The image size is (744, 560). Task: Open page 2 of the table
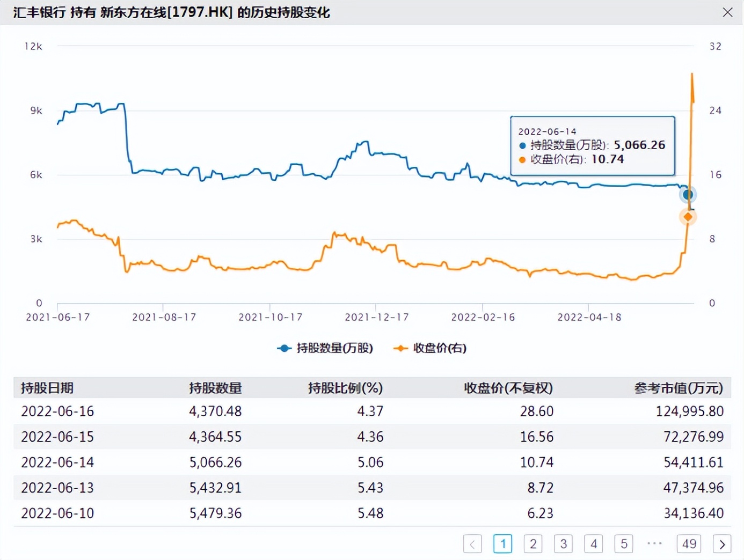(533, 544)
